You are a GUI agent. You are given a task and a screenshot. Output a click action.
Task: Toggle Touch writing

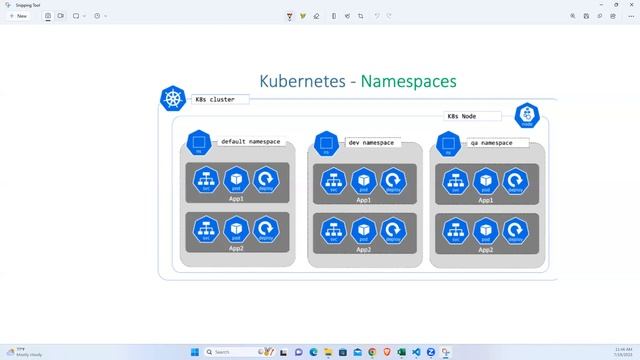coord(347,16)
